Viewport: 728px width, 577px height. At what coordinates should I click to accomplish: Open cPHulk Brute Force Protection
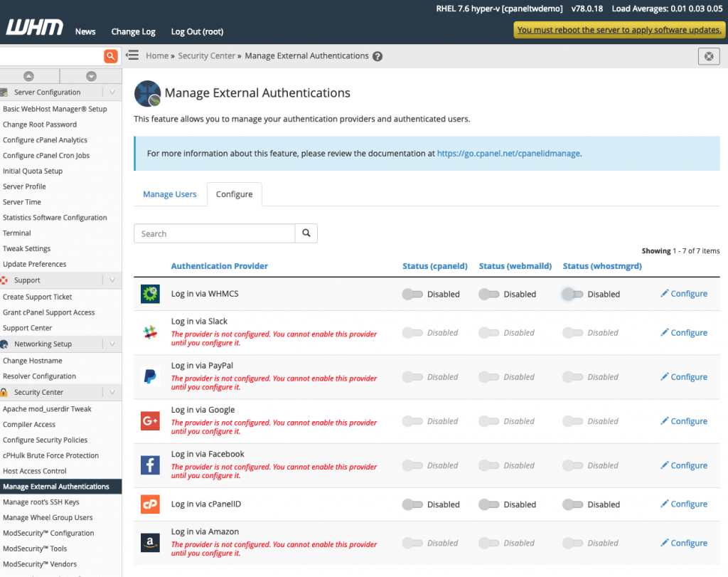pyautogui.click(x=50, y=455)
